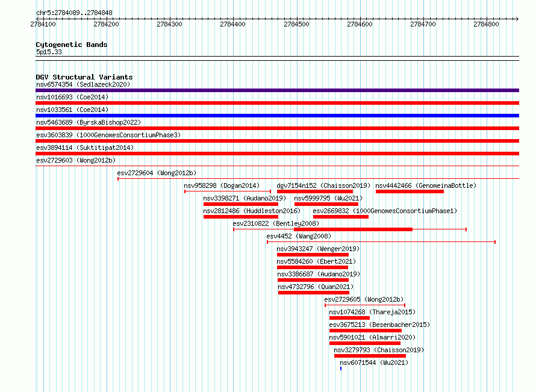Select nsv3398271 (Audano2019) label
Viewport: 536px width, 392px height.
(x=245, y=198)
